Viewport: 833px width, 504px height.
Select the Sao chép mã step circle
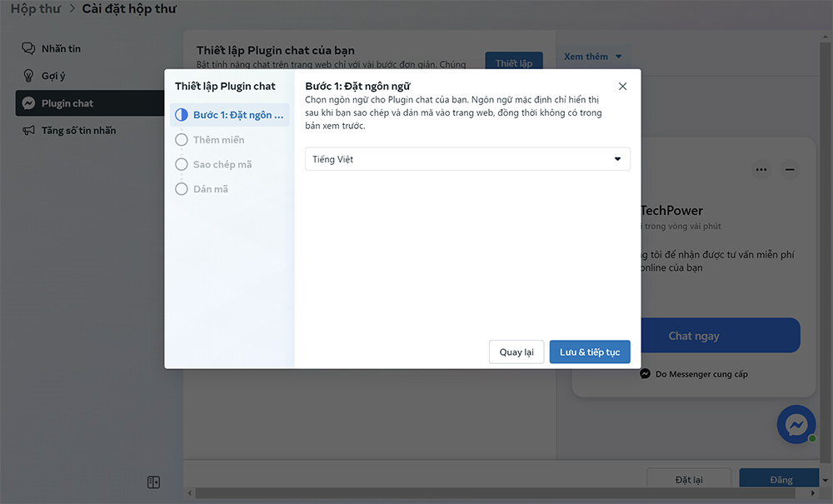182,165
